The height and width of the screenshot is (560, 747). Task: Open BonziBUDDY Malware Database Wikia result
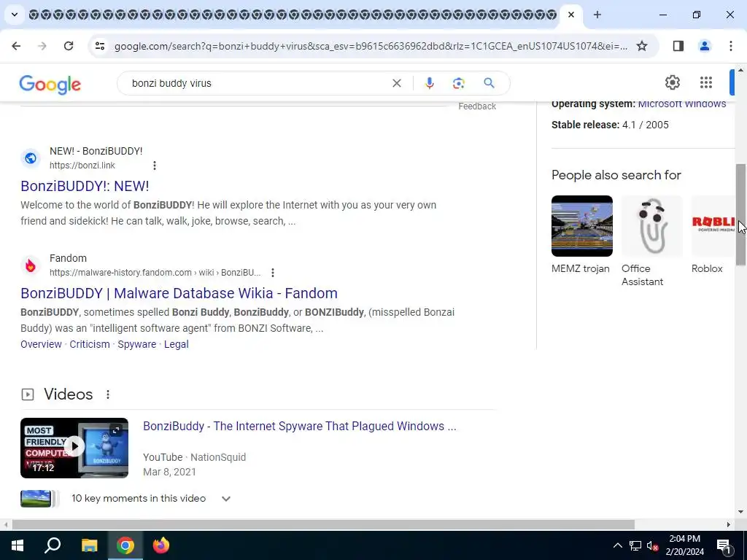[179, 293]
